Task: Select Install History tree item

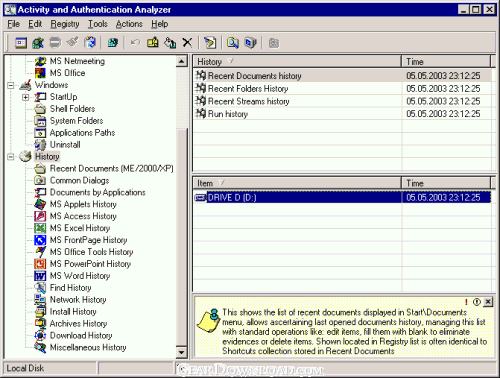Action: point(73,312)
